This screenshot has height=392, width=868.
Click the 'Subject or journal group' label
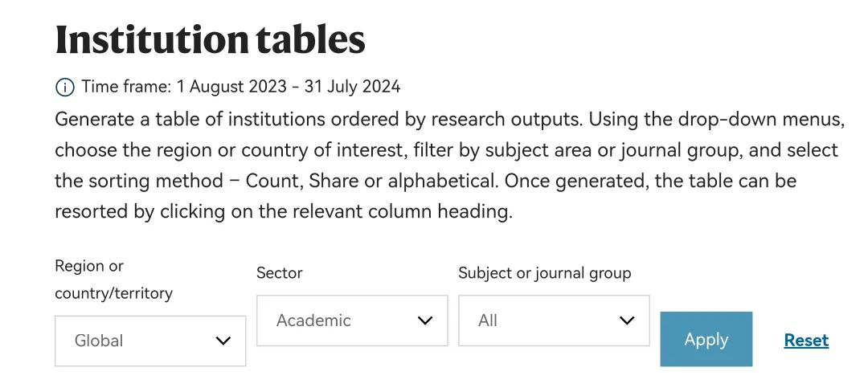(x=544, y=273)
